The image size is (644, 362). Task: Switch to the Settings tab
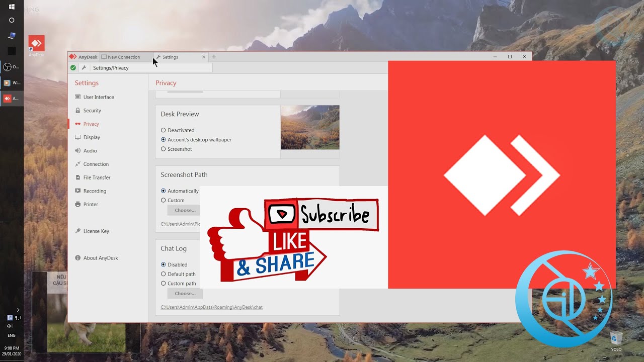point(180,57)
